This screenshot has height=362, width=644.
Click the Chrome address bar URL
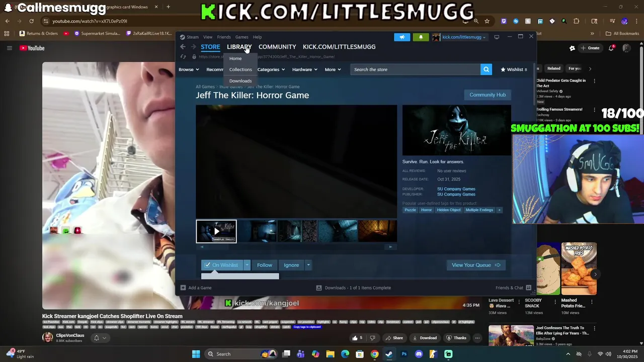tap(90, 21)
